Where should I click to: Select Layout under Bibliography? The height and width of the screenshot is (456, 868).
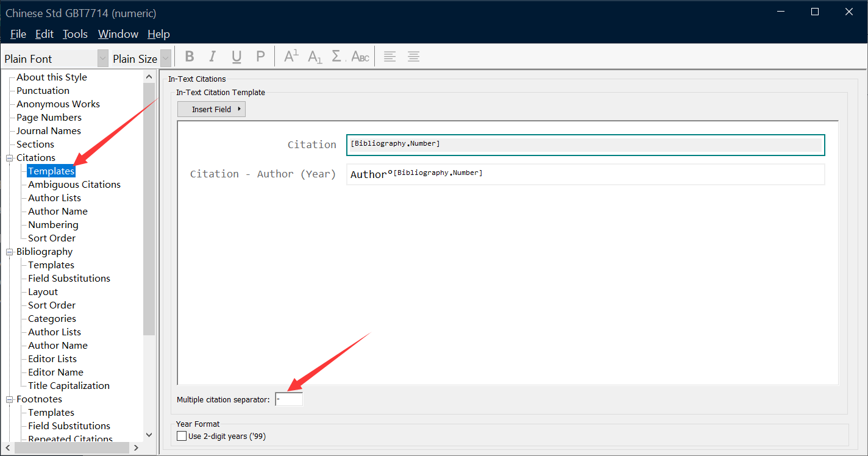pyautogui.click(x=43, y=292)
